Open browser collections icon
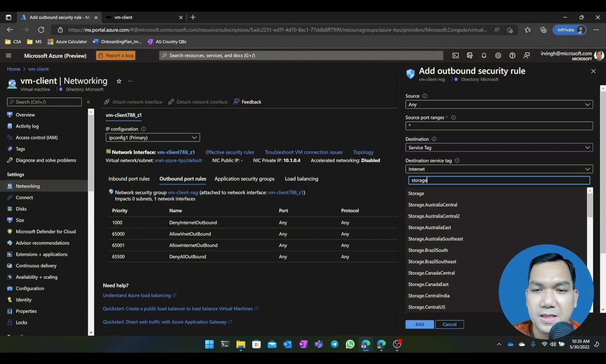The width and height of the screenshot is (606, 364). [x=543, y=30]
